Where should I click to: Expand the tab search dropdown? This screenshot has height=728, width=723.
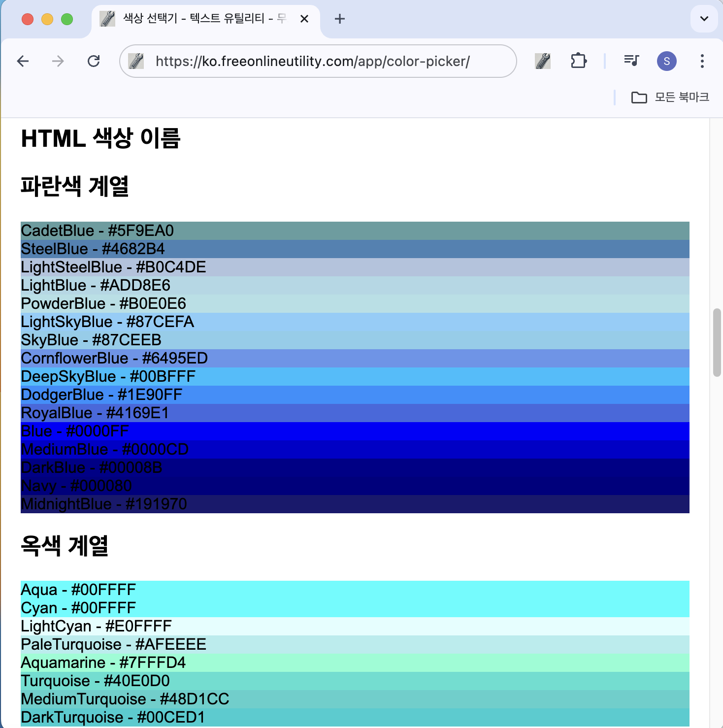point(704,19)
